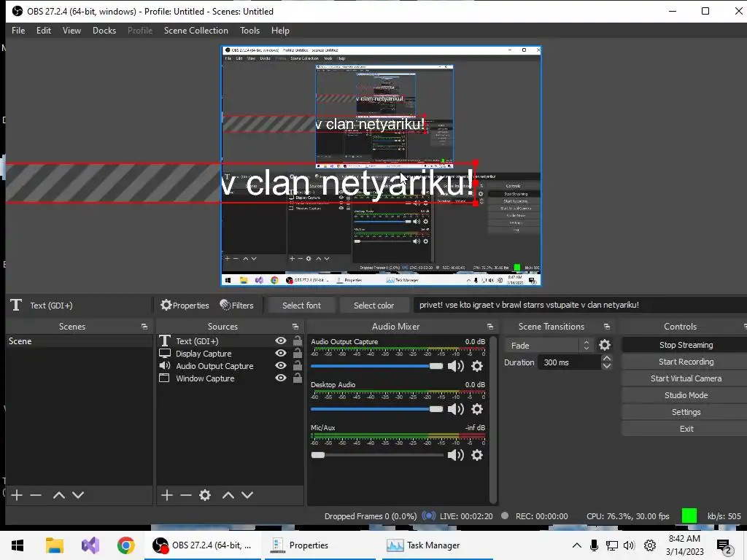The height and width of the screenshot is (560, 747).
Task: Lock the Window Capture source
Action: coord(298,378)
